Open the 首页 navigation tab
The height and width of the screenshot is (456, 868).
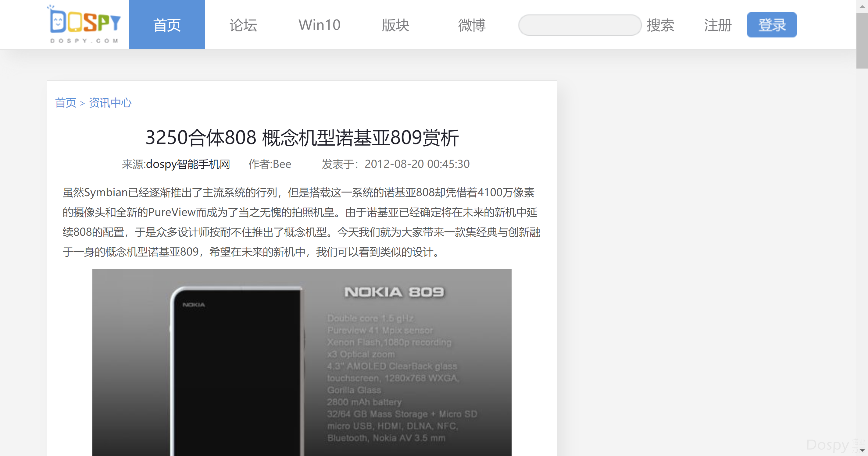tap(167, 25)
